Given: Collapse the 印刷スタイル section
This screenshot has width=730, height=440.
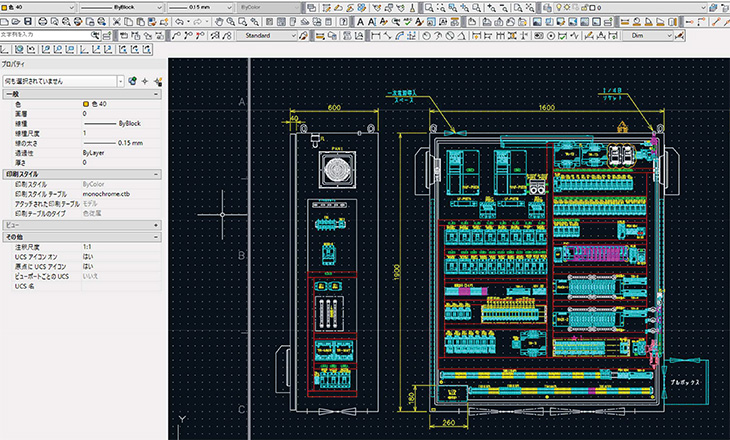Looking at the screenshot, I should pos(156,174).
